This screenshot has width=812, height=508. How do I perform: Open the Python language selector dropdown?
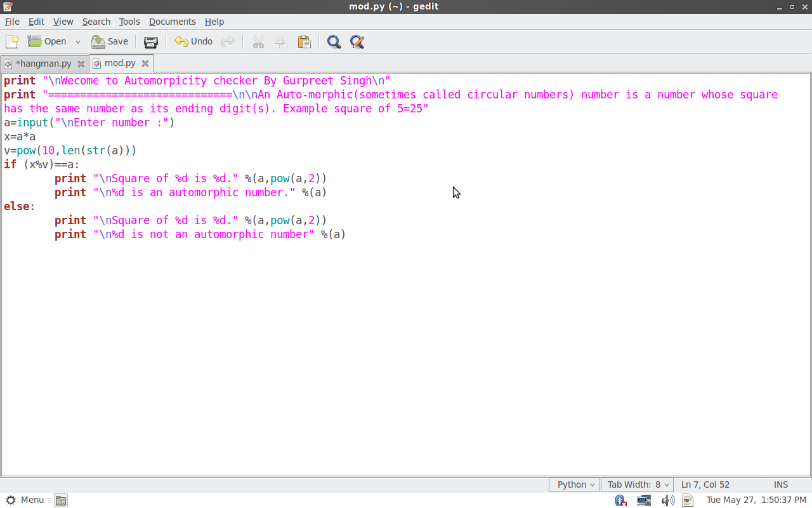[574, 485]
